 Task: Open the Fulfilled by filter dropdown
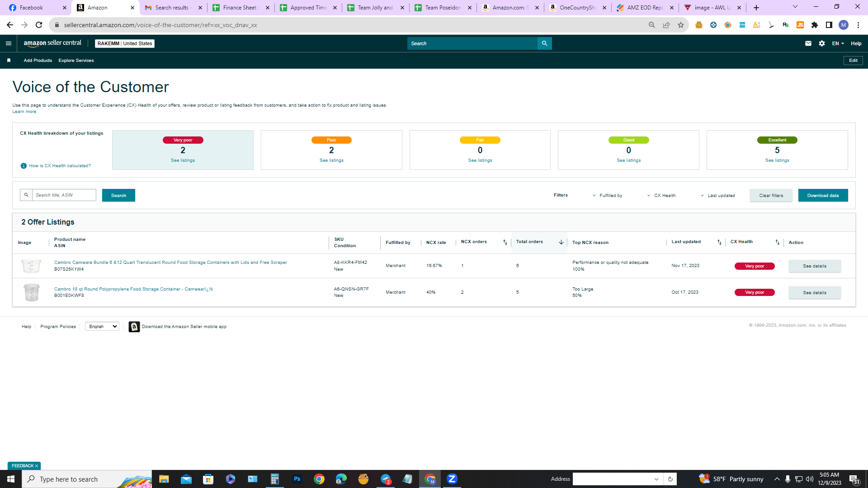pos(607,196)
